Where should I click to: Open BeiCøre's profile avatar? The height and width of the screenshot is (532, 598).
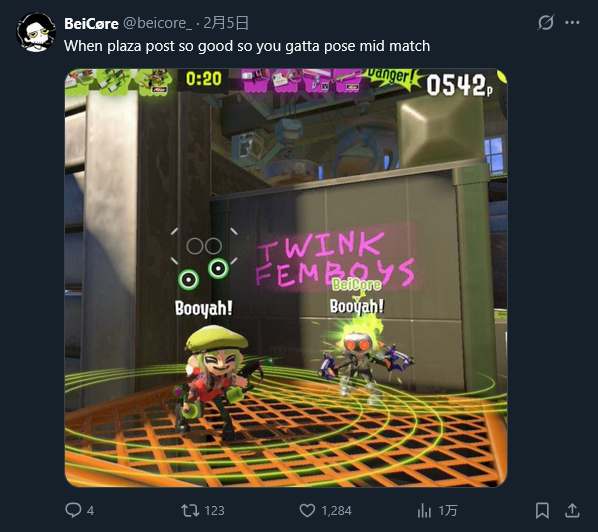[36, 32]
